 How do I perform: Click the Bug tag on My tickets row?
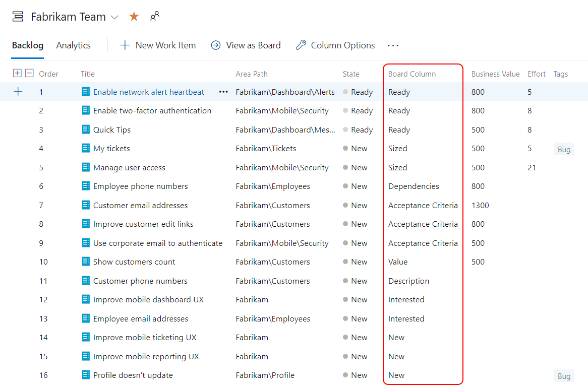click(x=564, y=149)
